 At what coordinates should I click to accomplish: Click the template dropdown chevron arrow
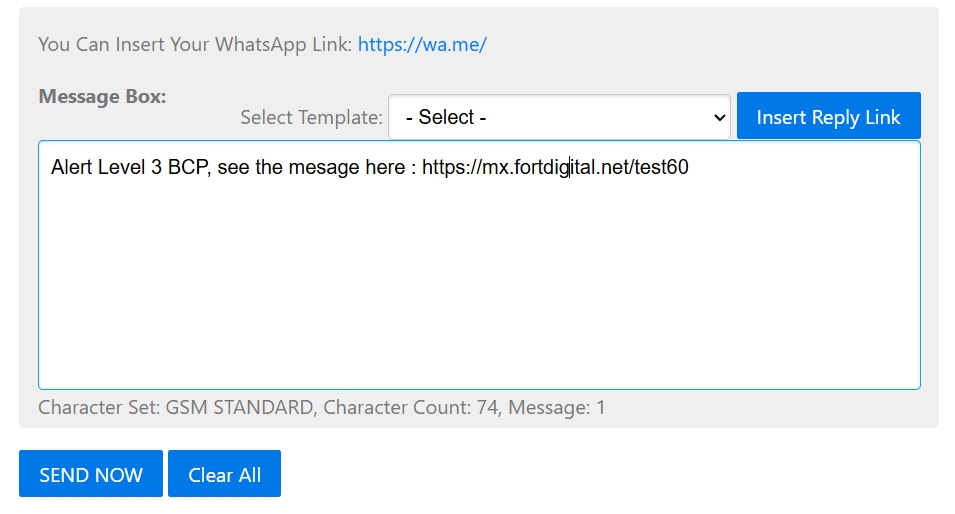[x=719, y=117]
